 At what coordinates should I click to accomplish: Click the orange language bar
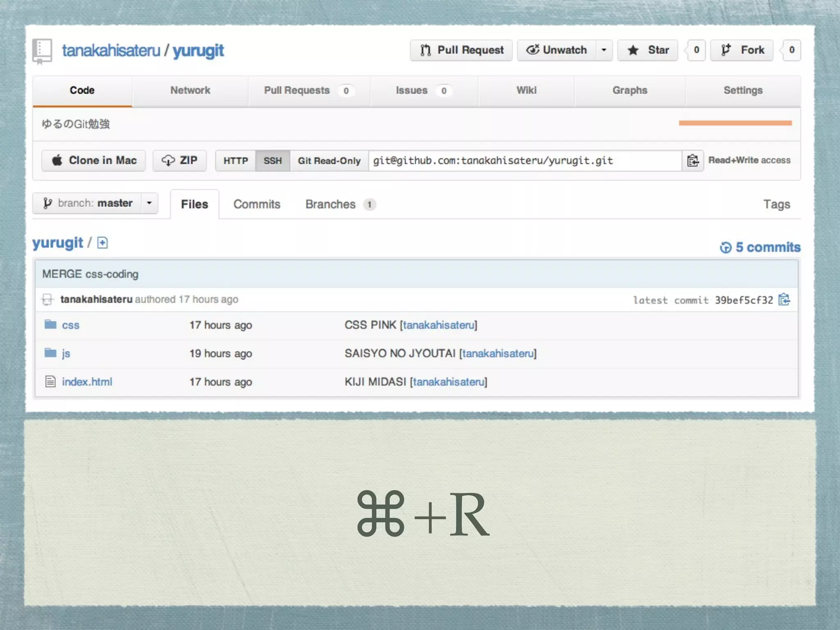(x=735, y=123)
